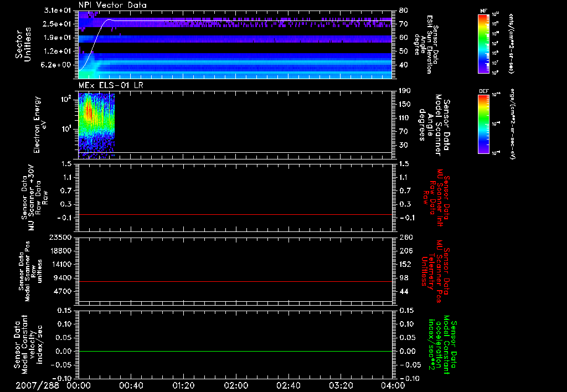567x392 pixels.
Task: Click the 'DEF' label above color bar
Action: [484, 91]
